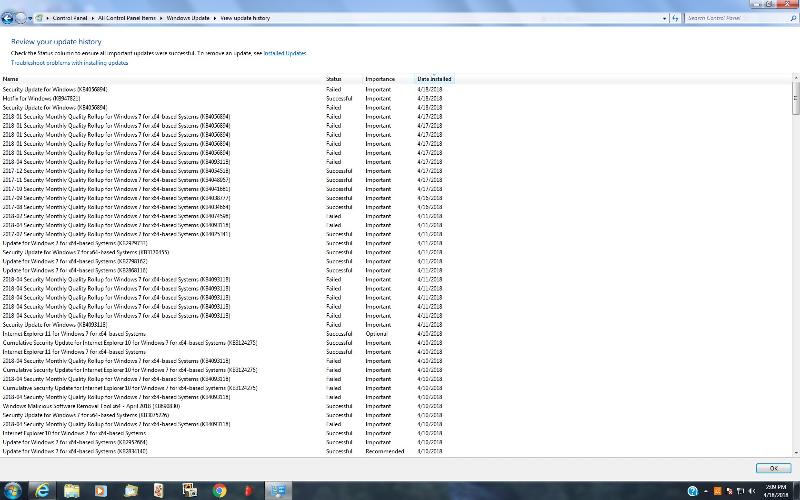The width and height of the screenshot is (800, 500).
Task: Click the orange system tray icon
Action: tap(717, 491)
